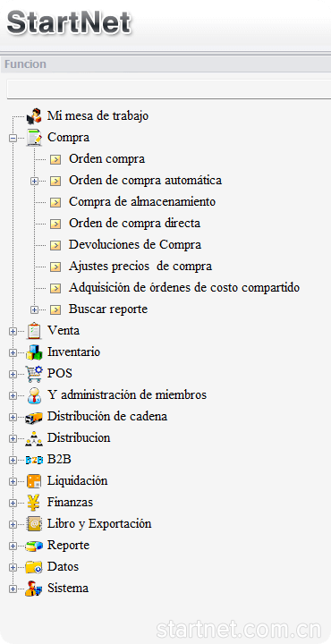
Task: Click the Distribución de cadena truck icon
Action: click(x=34, y=417)
